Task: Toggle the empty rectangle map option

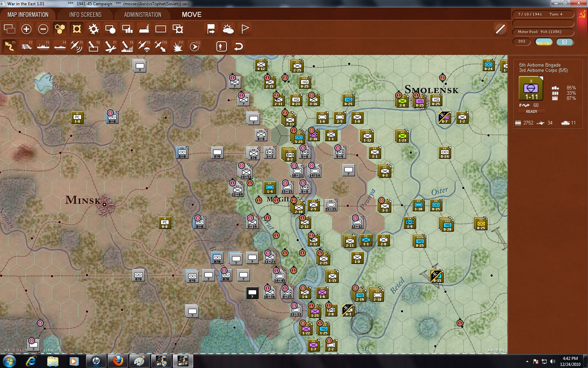Action: (x=161, y=29)
